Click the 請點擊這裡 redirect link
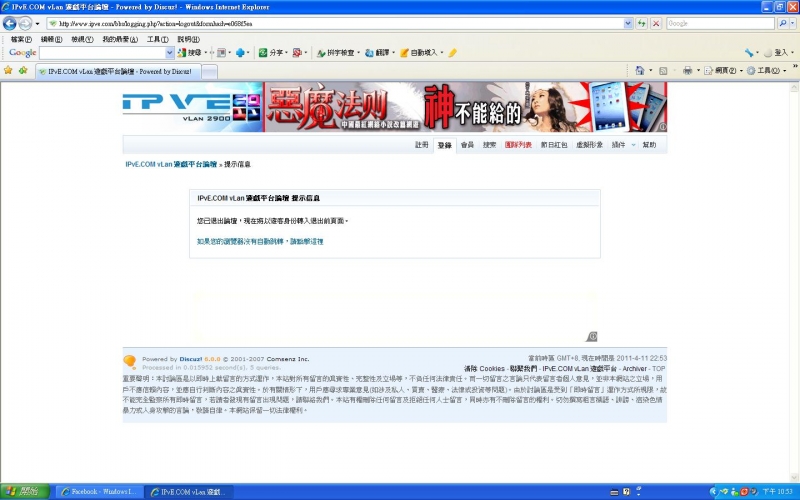Screen dimensions: 800x500 click(307, 241)
